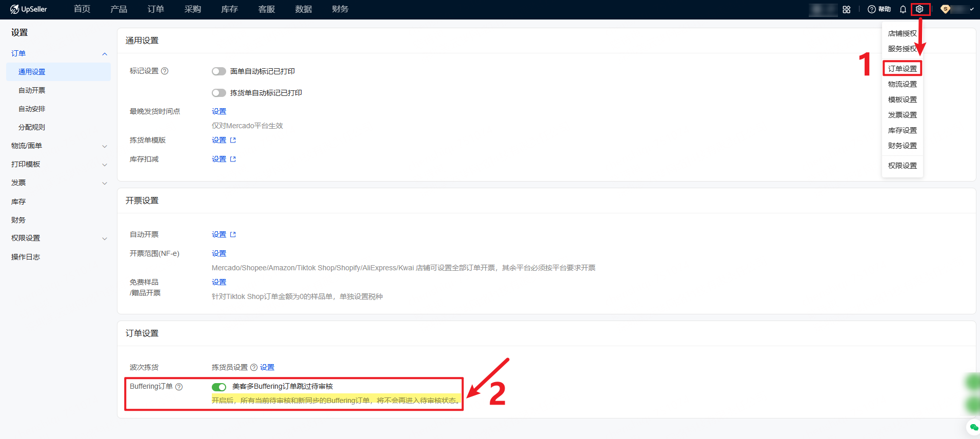Open the apps grid icon

coord(847,9)
